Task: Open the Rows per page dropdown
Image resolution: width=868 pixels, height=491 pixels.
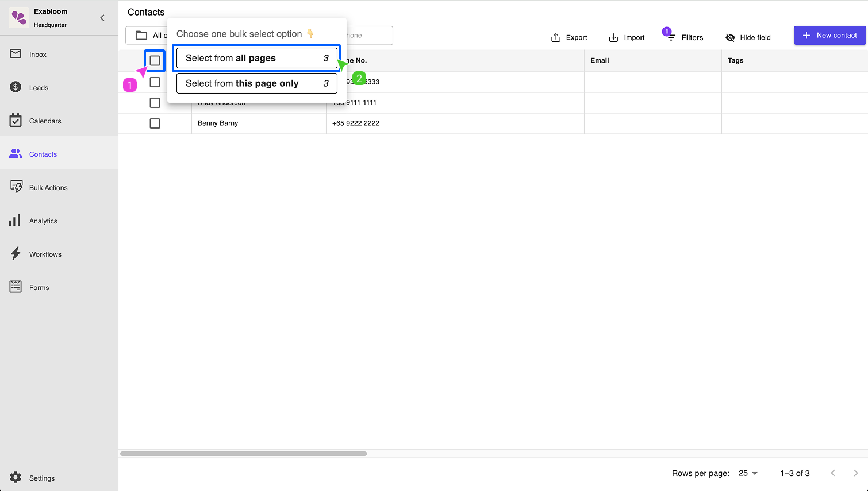Action: tap(748, 473)
